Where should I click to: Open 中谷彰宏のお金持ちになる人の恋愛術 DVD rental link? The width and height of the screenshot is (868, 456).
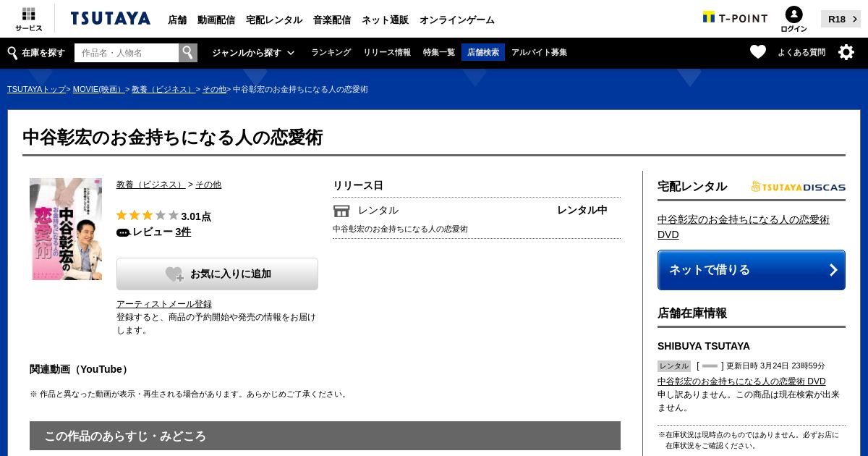744,227
